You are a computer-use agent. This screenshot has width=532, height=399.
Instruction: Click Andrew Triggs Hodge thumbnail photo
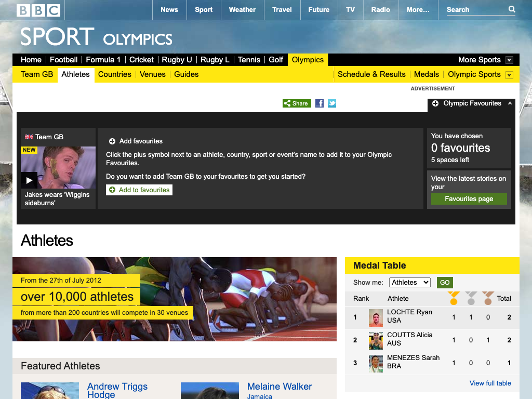point(50,391)
